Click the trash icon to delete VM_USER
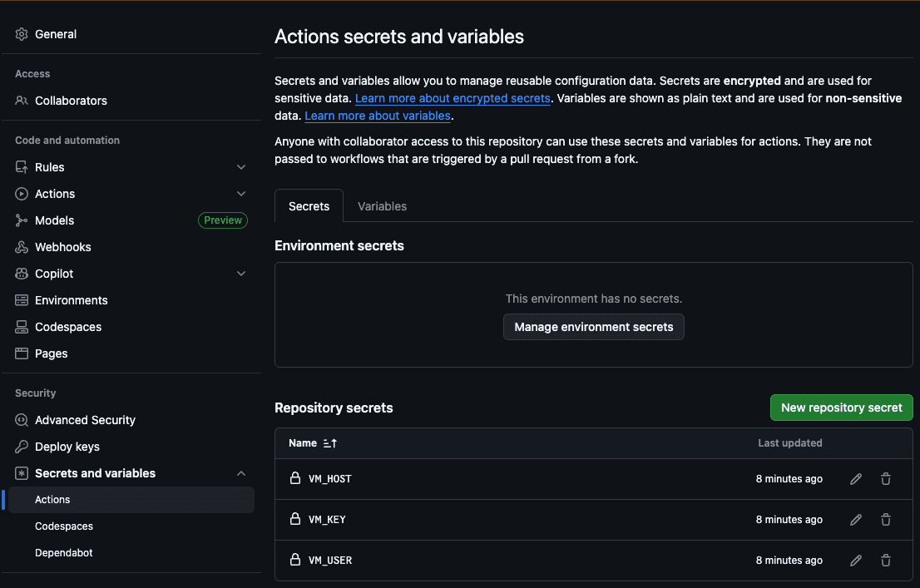Image resolution: width=920 pixels, height=588 pixels. pyautogui.click(x=886, y=560)
